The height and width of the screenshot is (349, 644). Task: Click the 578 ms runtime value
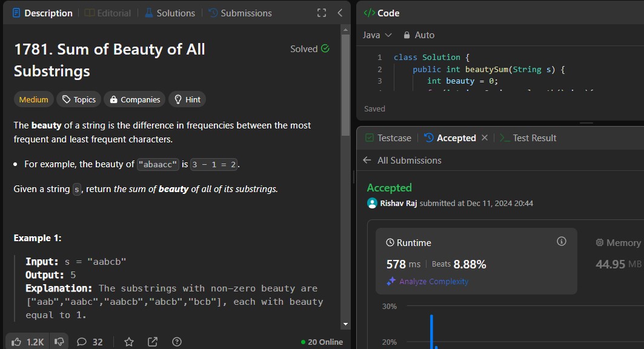(403, 264)
